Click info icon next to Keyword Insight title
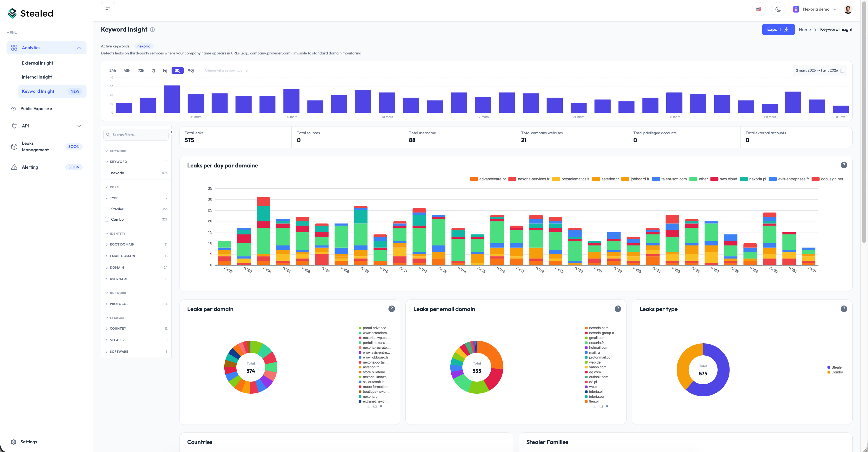Viewport: 868px width, 452px height. (x=153, y=30)
